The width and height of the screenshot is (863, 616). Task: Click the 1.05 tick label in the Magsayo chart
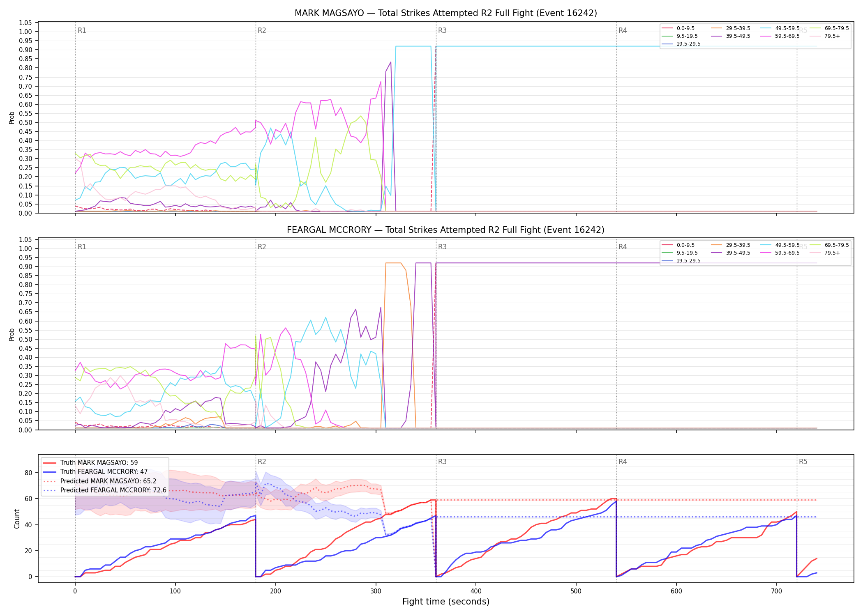(x=25, y=23)
